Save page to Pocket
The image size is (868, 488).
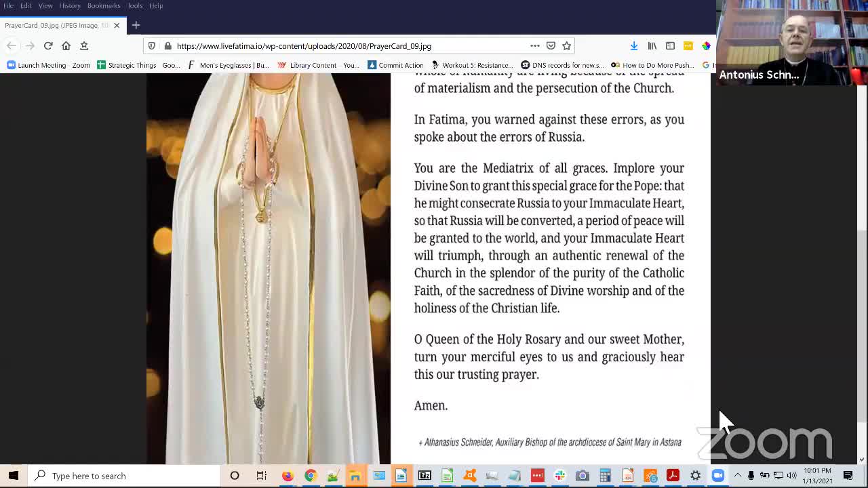551,45
